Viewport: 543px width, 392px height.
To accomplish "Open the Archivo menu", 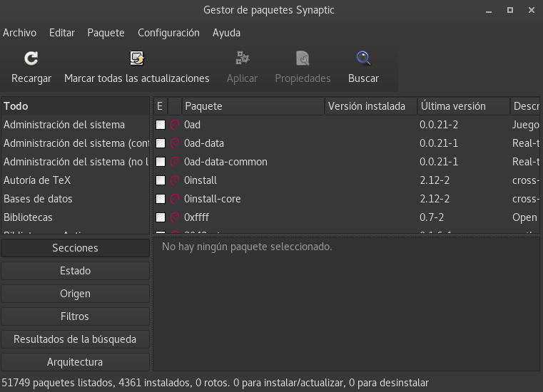I will pos(19,33).
